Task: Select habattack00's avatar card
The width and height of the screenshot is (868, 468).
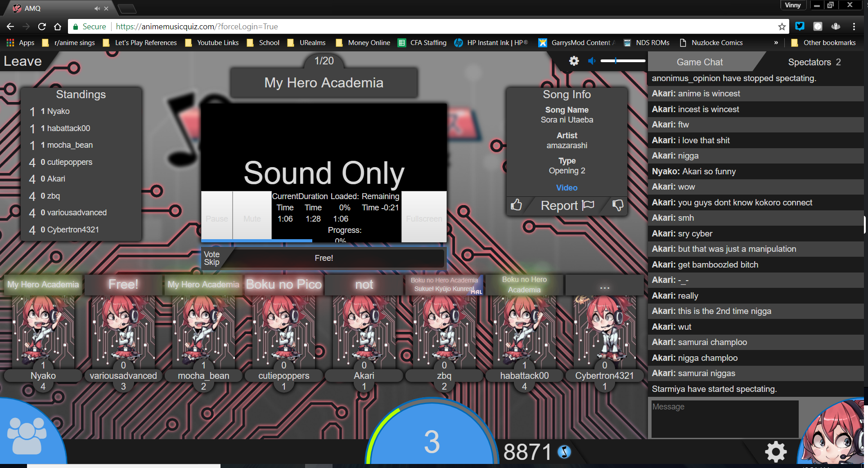Action: [x=524, y=333]
